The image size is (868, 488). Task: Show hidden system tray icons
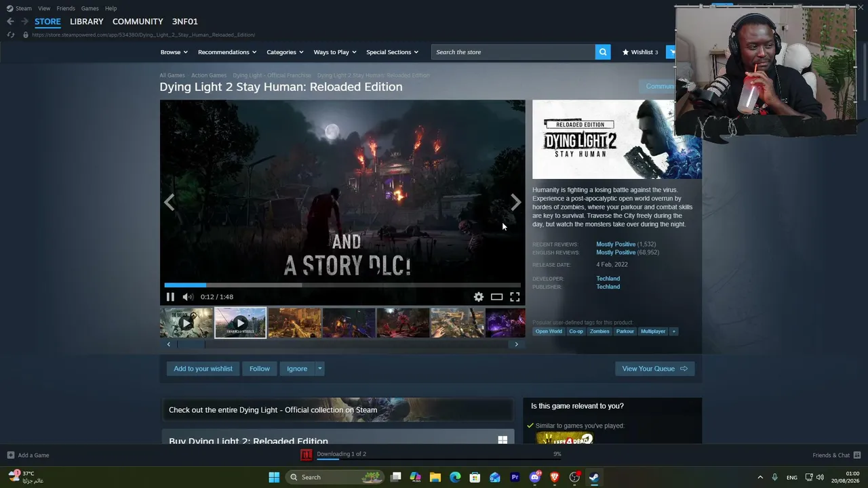click(760, 477)
